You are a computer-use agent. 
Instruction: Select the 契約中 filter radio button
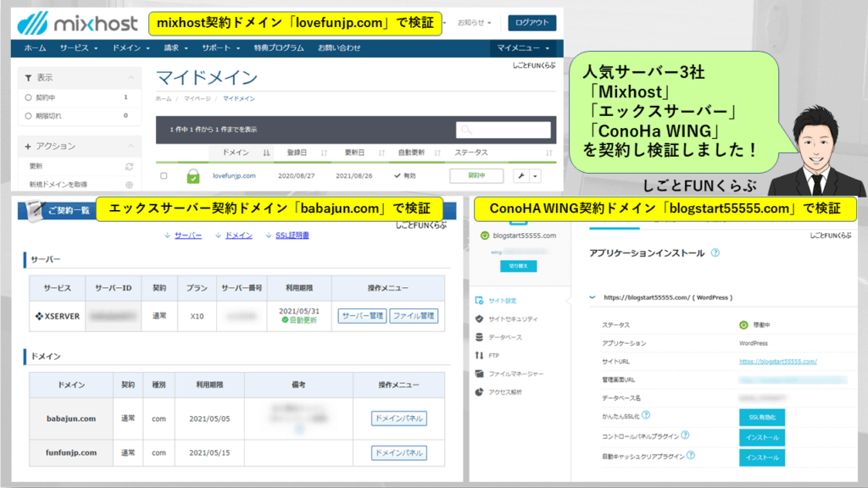coord(28,97)
